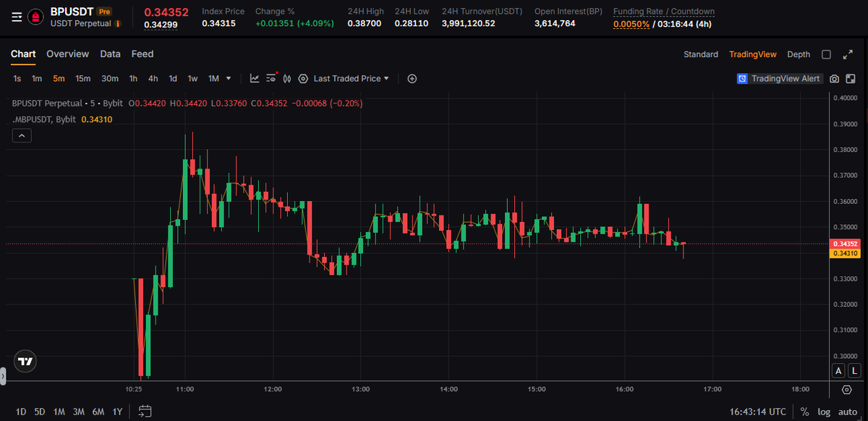
Task: Switch to the Depth chart view
Action: pos(799,54)
